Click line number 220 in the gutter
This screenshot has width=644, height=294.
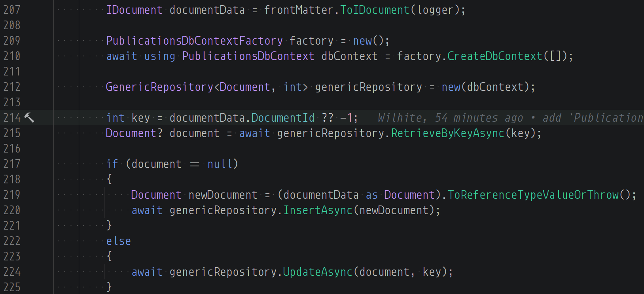[12, 210]
